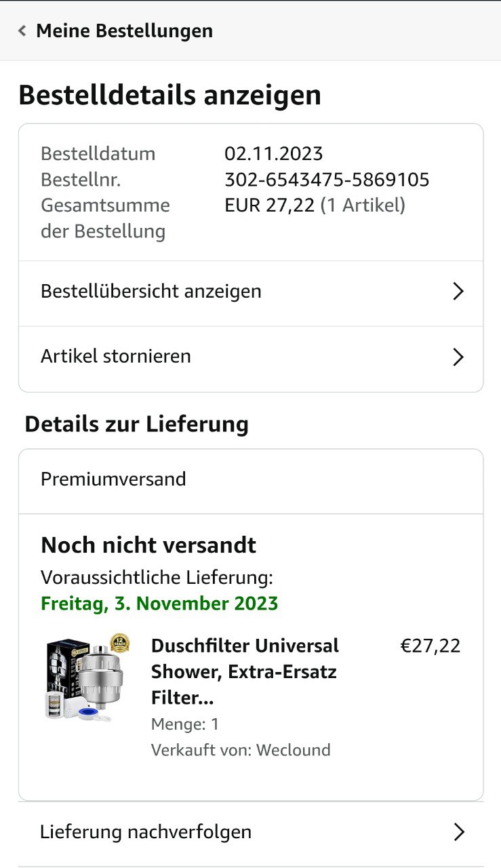The width and height of the screenshot is (501, 868).
Task: Tap the back chevron icon
Action: [22, 31]
